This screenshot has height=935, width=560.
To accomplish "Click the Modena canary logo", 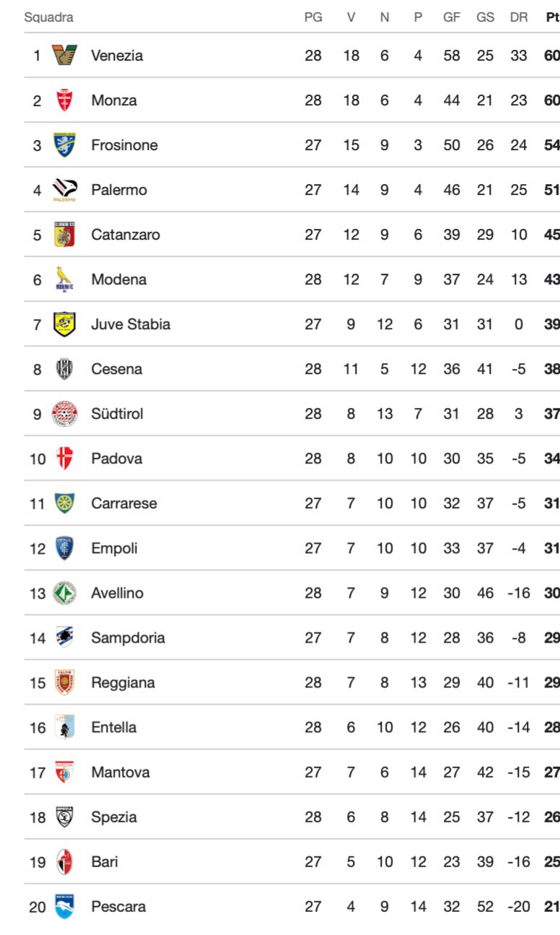I will click(65, 279).
